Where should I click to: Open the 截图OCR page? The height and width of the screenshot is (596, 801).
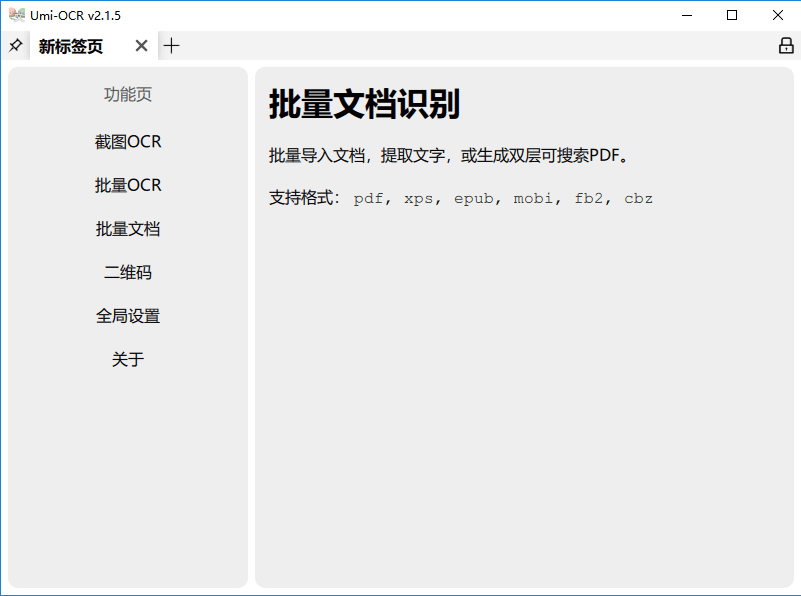point(127,141)
